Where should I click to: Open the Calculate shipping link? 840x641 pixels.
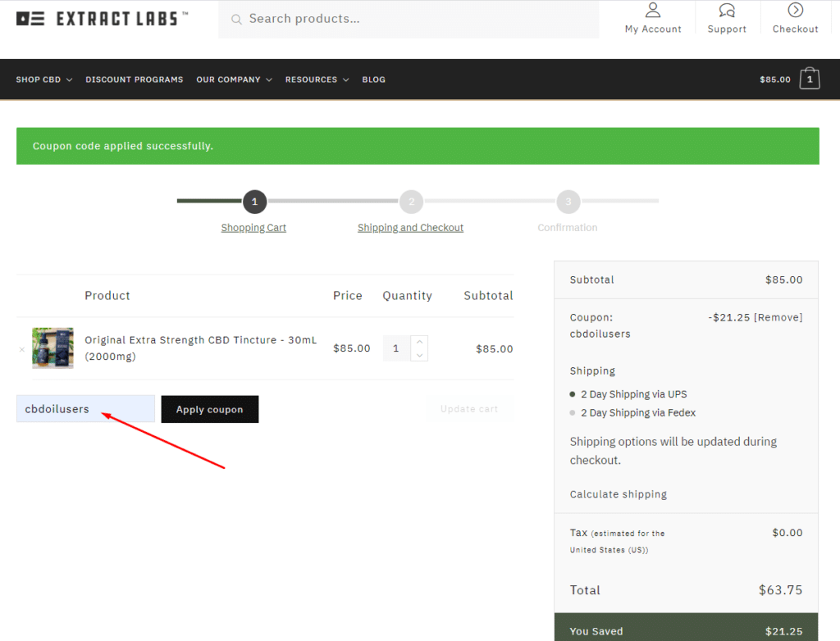tap(619, 494)
